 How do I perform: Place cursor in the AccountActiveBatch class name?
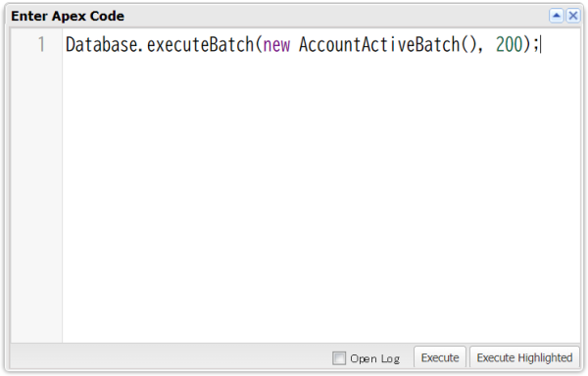click(x=379, y=45)
